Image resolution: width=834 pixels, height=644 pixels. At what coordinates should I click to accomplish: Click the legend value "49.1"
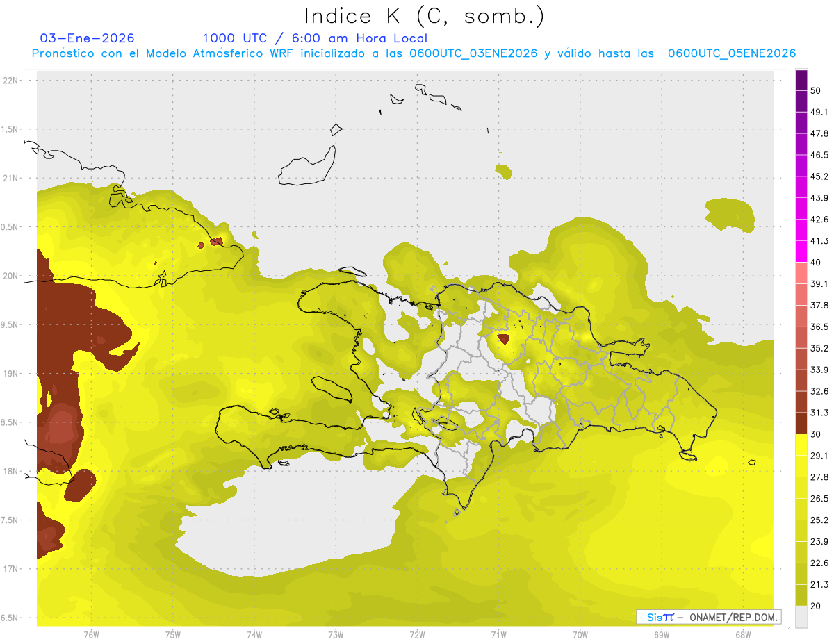[819, 112]
